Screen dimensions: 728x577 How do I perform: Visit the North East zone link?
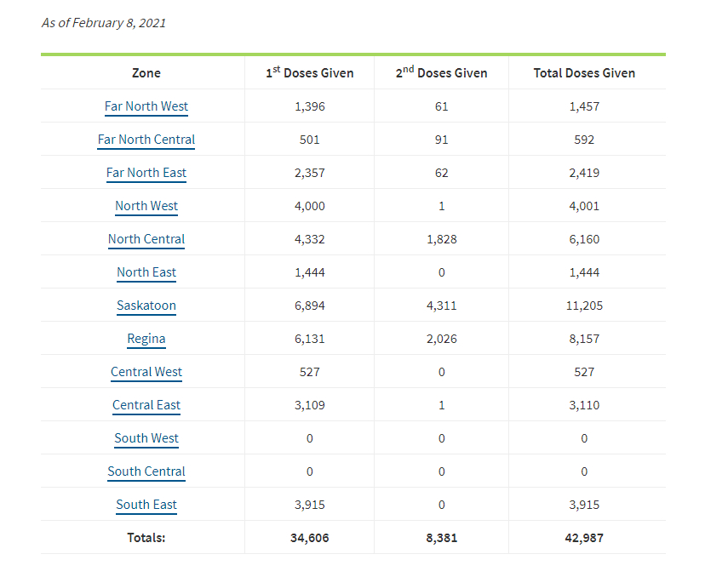[x=146, y=272]
